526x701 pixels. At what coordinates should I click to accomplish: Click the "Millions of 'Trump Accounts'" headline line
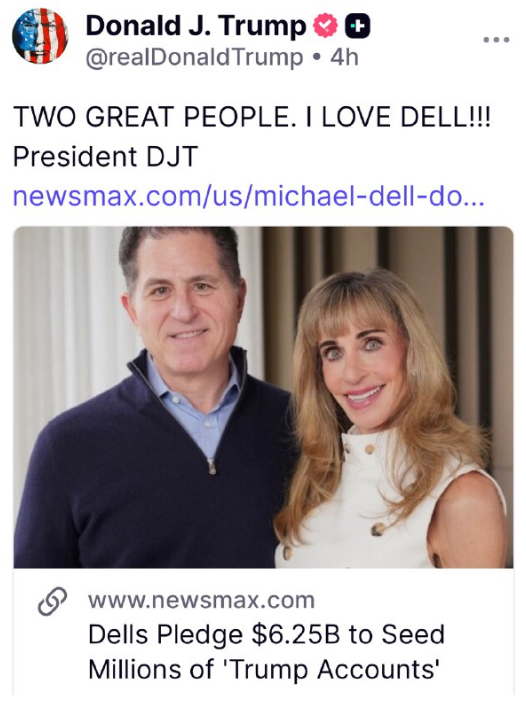[x=264, y=669]
